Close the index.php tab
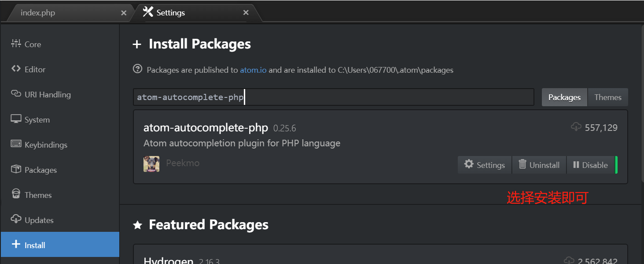This screenshot has height=264, width=644. click(x=124, y=13)
